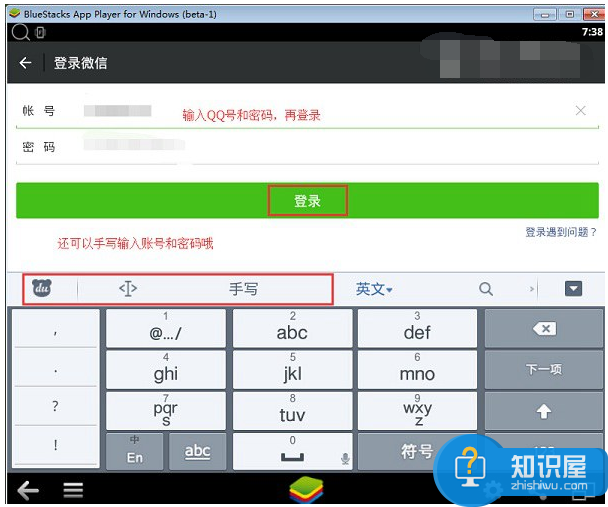Image resolution: width=608 pixels, height=507 pixels.
Task: Open the 英文 language dropdown
Action: (374, 289)
